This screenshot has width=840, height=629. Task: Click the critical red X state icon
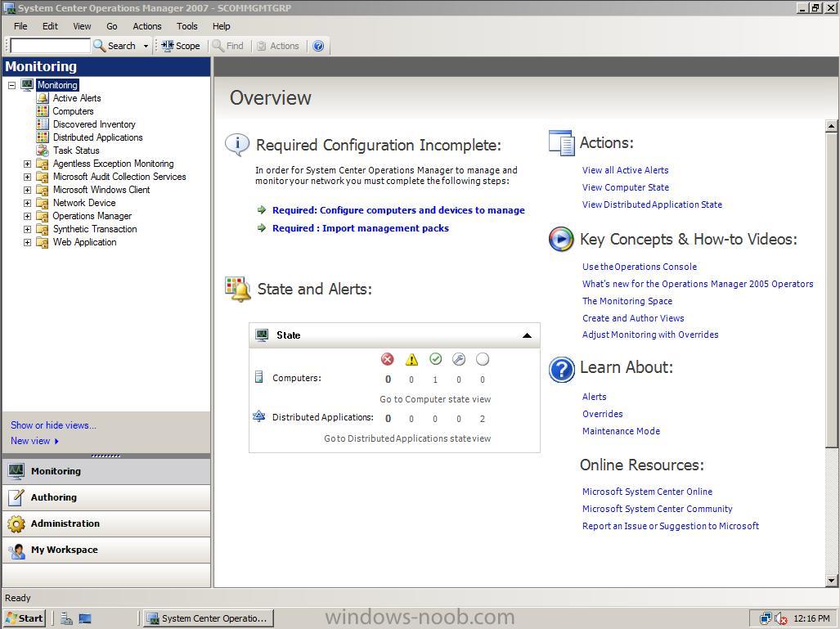(388, 359)
